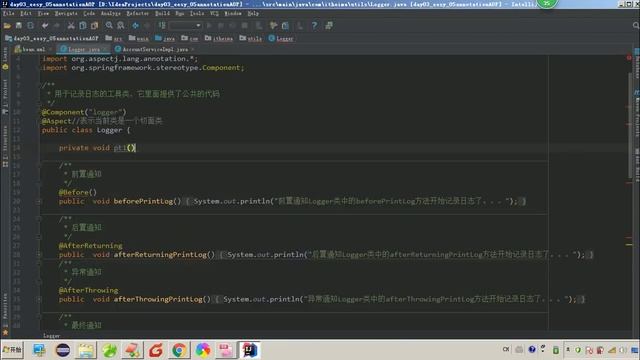Click inside the @Before() parentheses
The image size is (640, 360).
[93, 192]
